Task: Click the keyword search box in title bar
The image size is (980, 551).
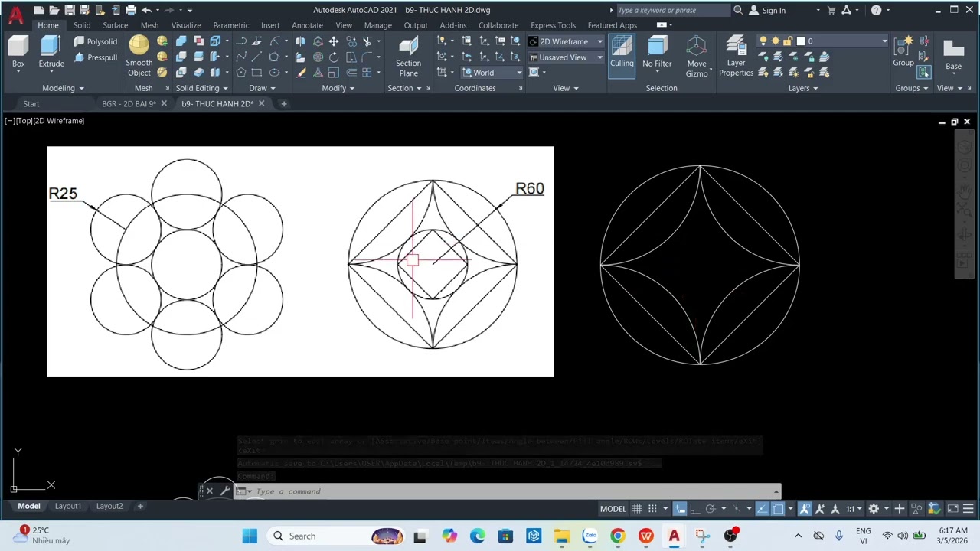Action: point(672,10)
